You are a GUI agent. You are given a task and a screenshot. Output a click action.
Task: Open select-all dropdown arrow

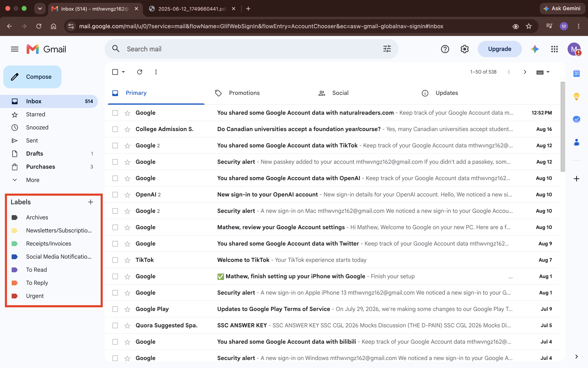coord(123,72)
